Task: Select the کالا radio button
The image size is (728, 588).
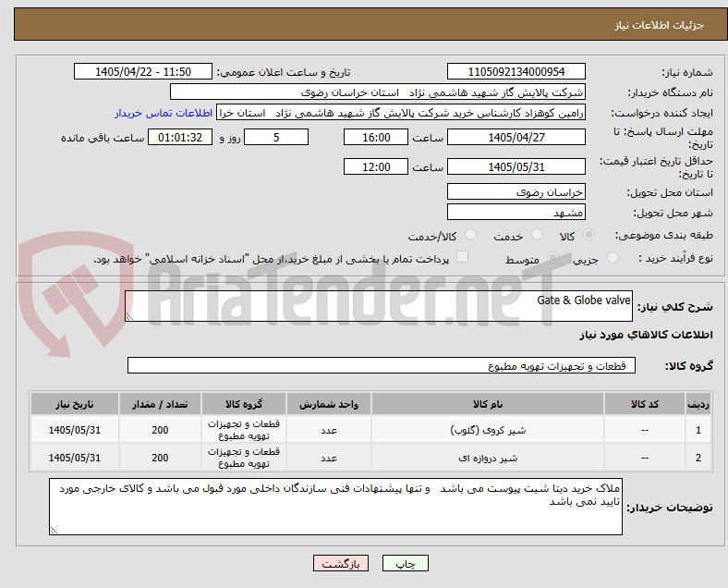Action: click(x=588, y=235)
